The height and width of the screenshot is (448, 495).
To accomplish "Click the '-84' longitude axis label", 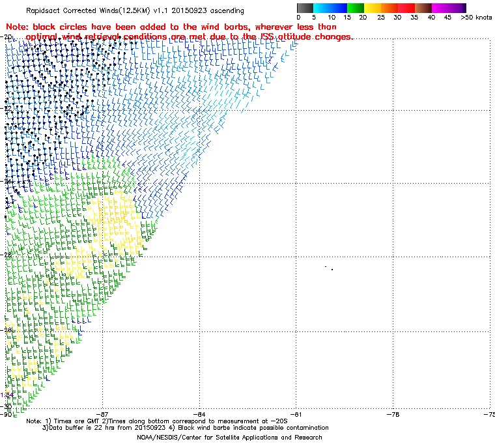I will point(199,414).
